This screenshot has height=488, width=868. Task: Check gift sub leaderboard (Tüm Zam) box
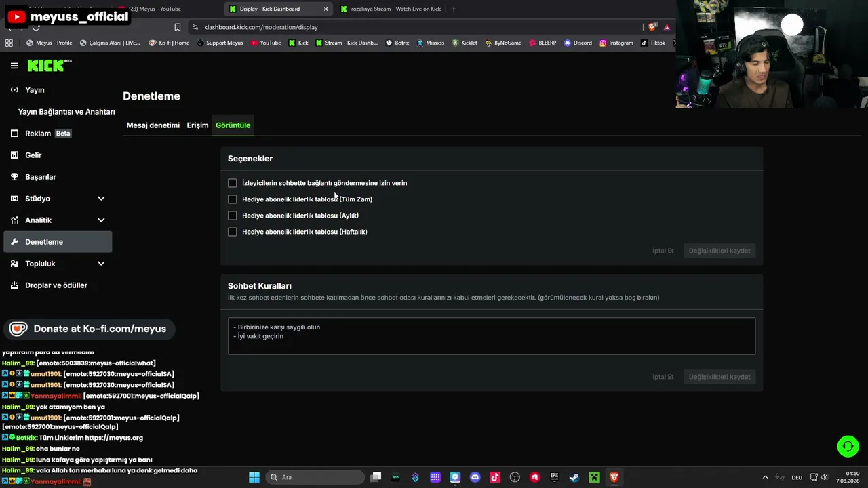click(233, 199)
